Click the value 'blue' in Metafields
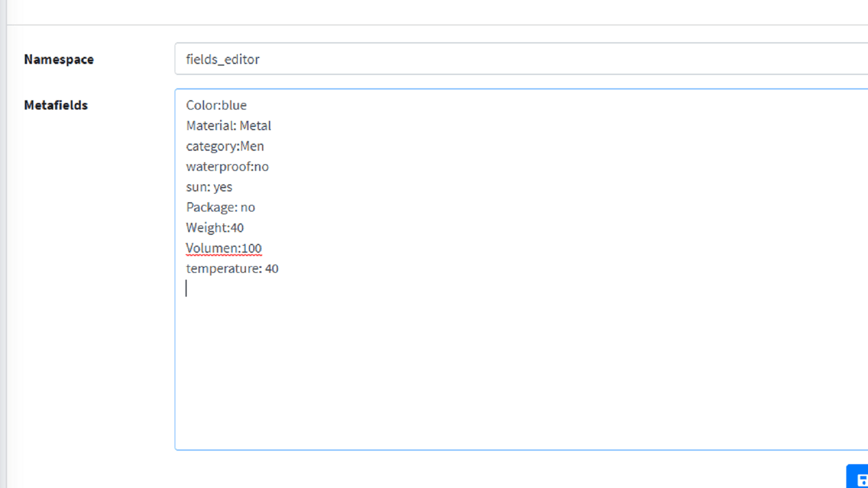Viewport: 868px width, 488px height. [x=234, y=105]
